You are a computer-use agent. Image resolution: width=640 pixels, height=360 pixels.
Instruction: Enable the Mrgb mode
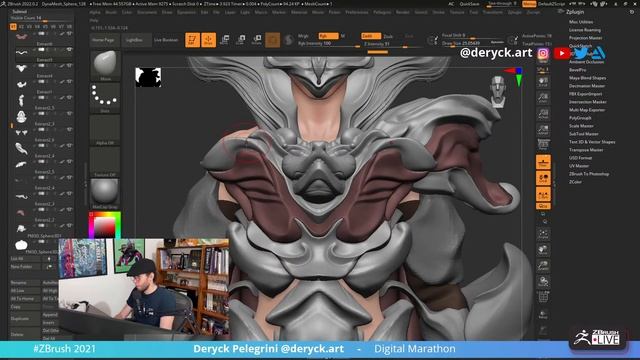[303, 36]
